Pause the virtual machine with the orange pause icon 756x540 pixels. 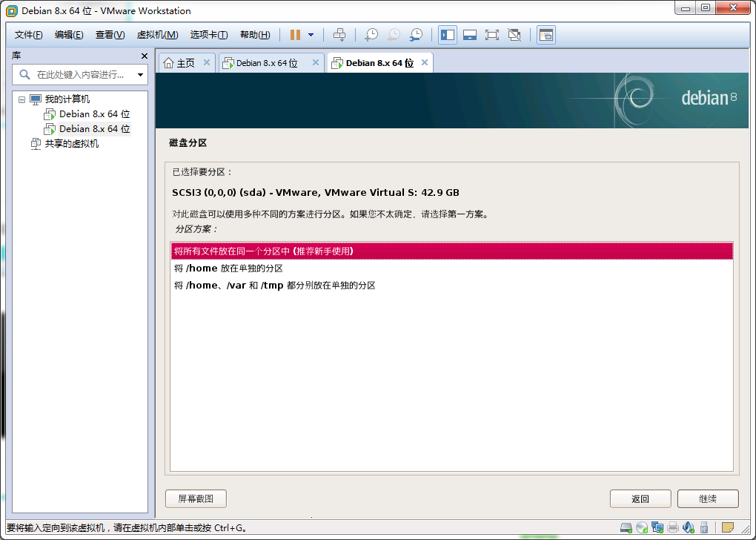(295, 35)
